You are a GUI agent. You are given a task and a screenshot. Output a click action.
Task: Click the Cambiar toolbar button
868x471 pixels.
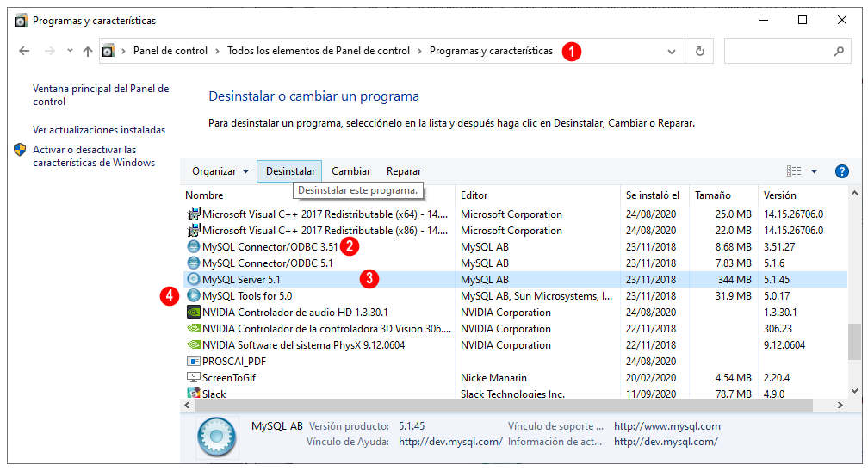point(351,171)
